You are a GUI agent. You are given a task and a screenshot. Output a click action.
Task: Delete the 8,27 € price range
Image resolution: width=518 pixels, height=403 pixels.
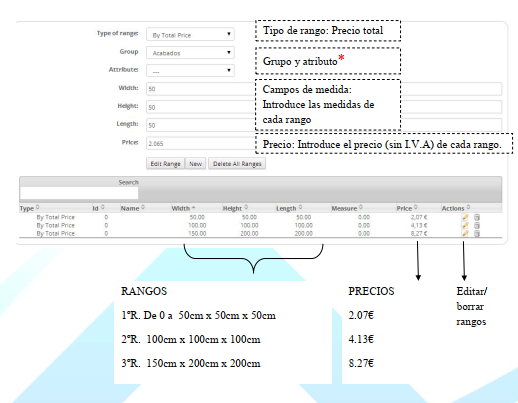point(477,233)
